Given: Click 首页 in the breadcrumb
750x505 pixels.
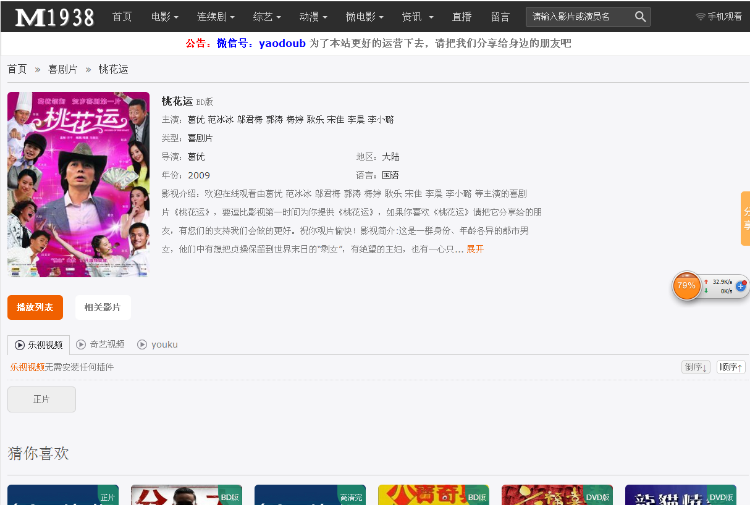Looking at the screenshot, I should click(17, 69).
